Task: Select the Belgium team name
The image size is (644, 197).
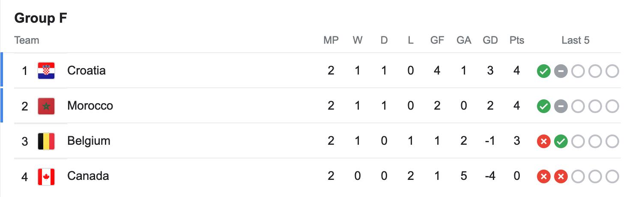Action: tap(89, 141)
